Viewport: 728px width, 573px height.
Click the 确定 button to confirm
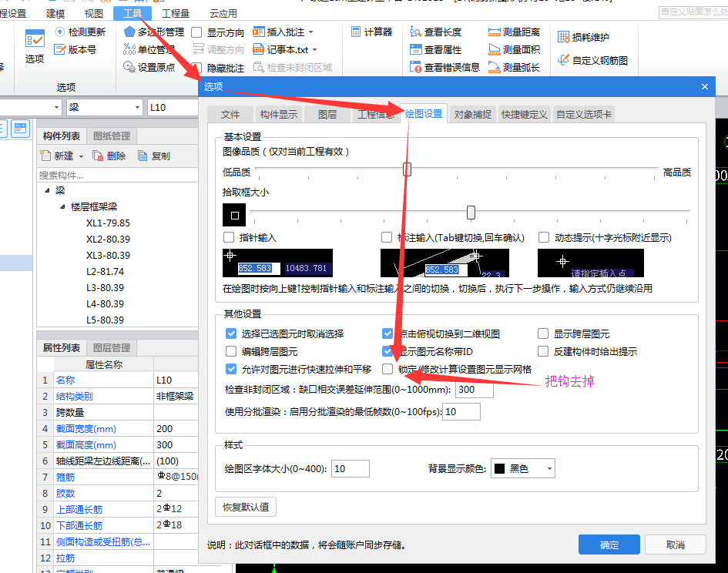coord(609,544)
